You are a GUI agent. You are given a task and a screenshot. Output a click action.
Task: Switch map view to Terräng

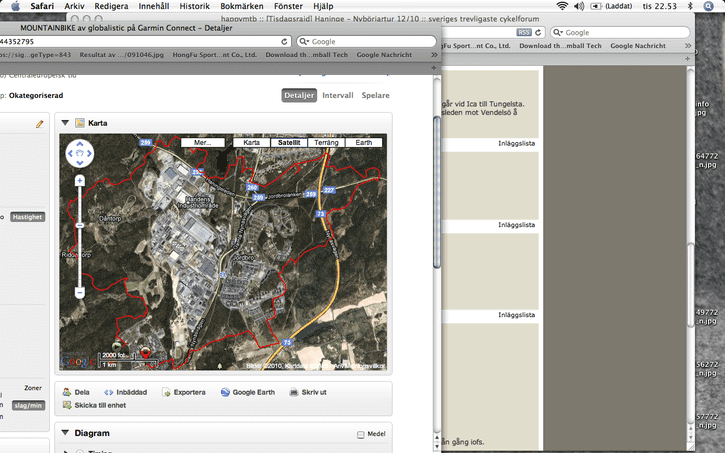point(327,143)
